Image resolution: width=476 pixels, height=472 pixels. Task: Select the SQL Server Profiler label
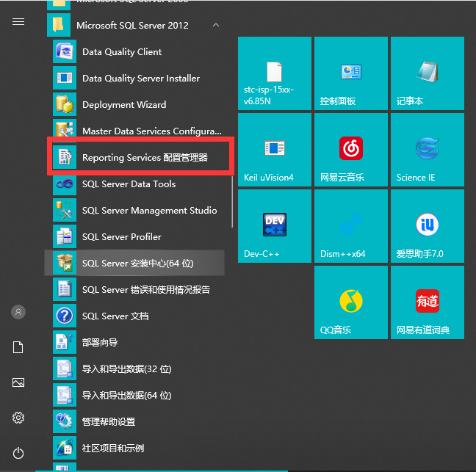122,236
